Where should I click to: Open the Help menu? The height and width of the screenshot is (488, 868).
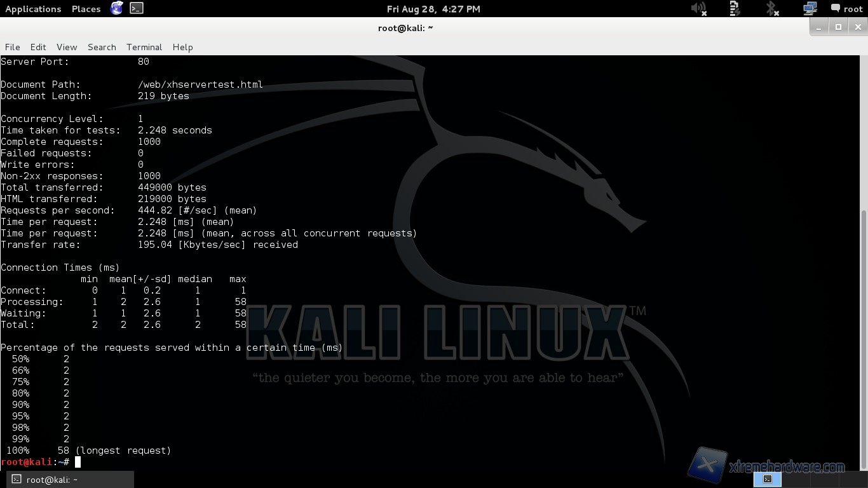(x=182, y=47)
